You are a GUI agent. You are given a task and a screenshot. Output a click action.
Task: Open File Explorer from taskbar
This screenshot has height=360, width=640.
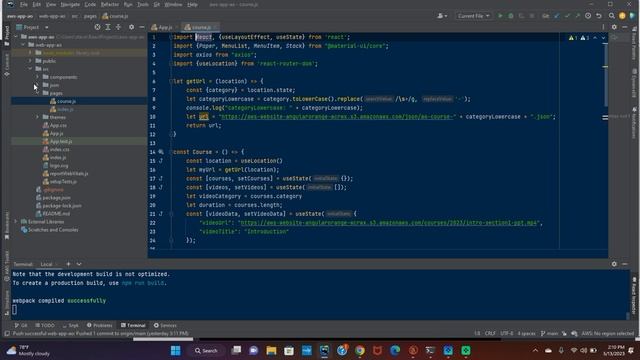271,351
